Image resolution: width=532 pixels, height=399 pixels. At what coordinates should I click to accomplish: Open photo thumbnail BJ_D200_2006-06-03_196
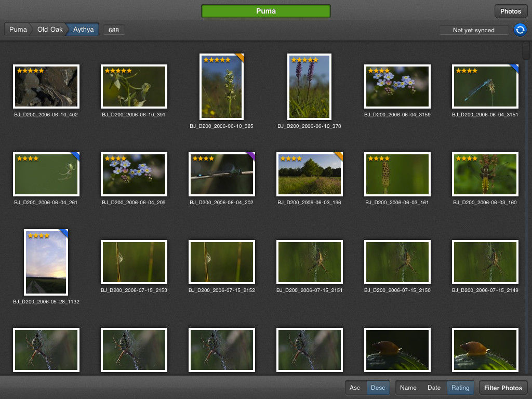click(x=310, y=175)
